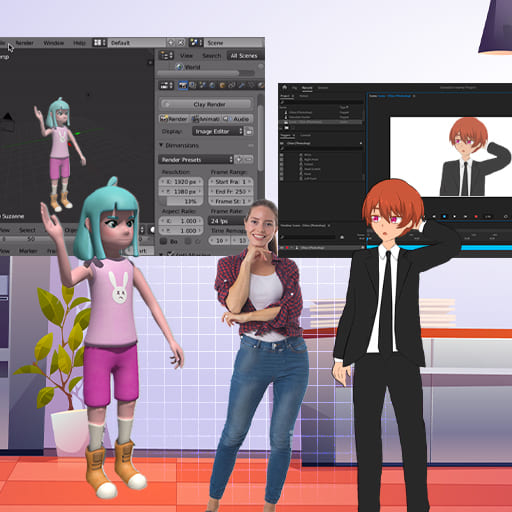Add a new screen layout with plus
This screenshot has width=512, height=512.
(171, 43)
